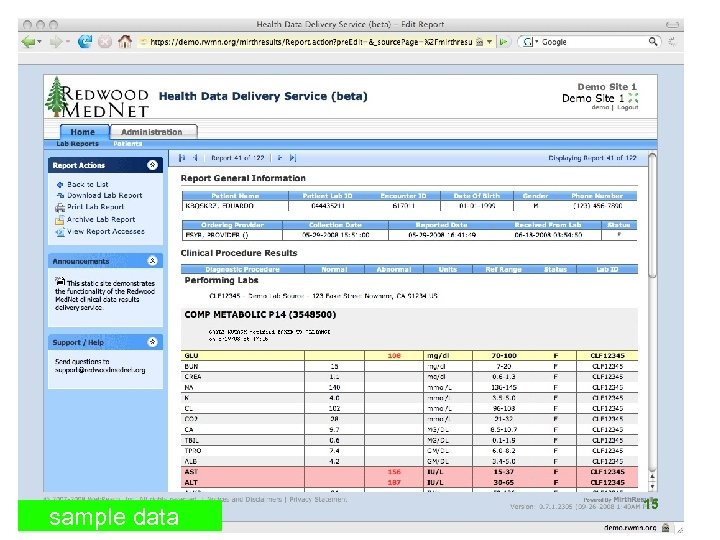Click the Google search field
Viewport: 720px width, 540px height.
click(593, 42)
